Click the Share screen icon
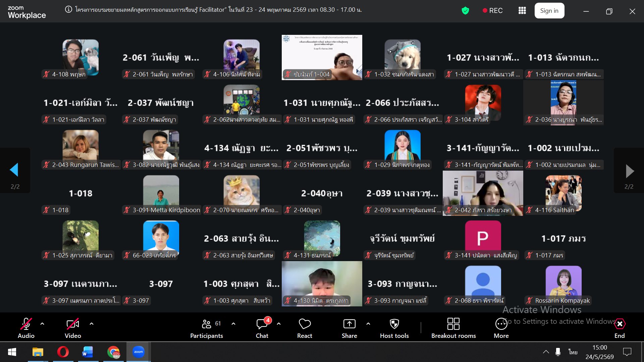Screen dimensions: 644x362 click(349, 324)
